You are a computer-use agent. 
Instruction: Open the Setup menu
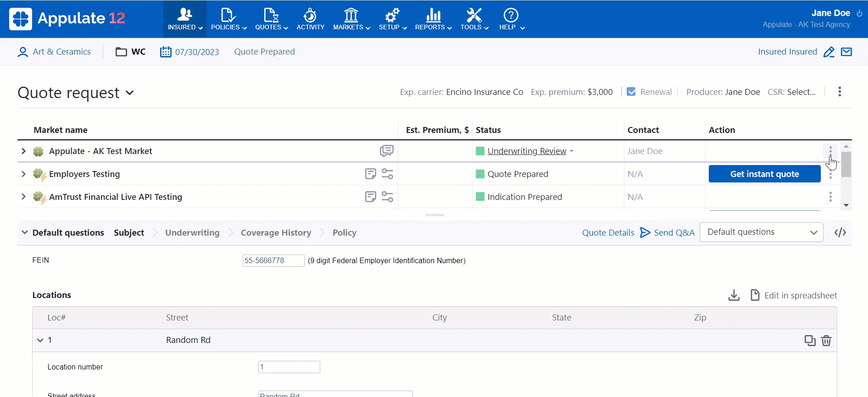click(x=393, y=19)
